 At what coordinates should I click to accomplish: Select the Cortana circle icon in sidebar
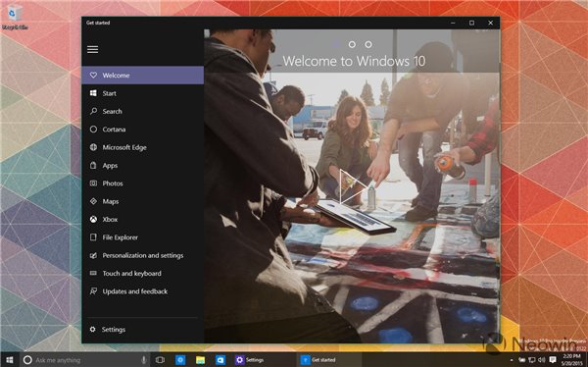point(93,130)
